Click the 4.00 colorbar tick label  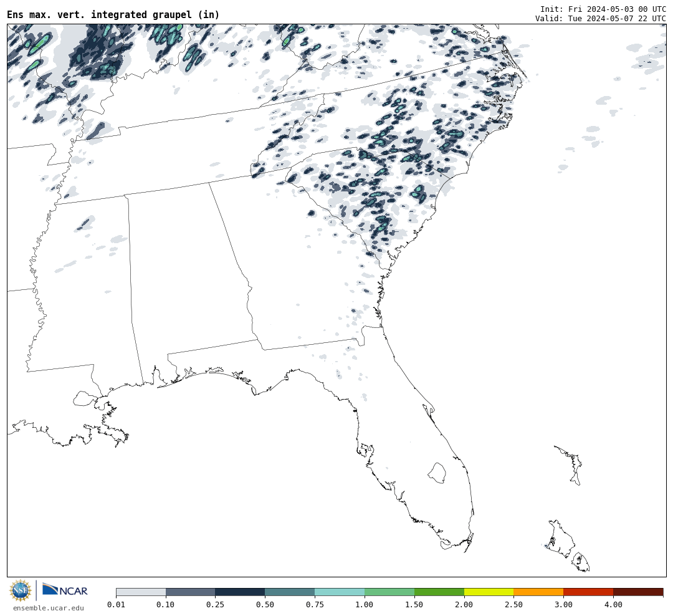[613, 605]
